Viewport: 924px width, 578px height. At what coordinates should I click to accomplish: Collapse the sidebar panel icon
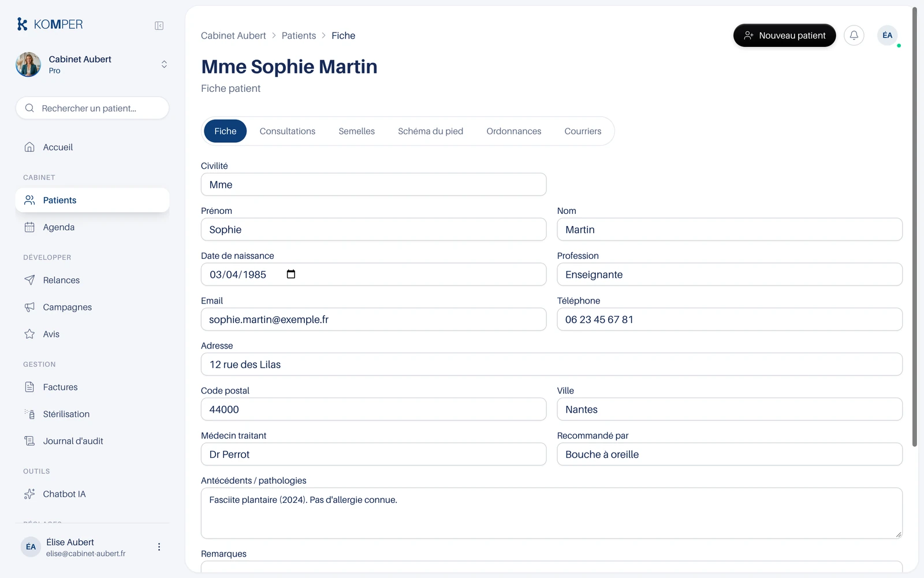[x=159, y=25]
